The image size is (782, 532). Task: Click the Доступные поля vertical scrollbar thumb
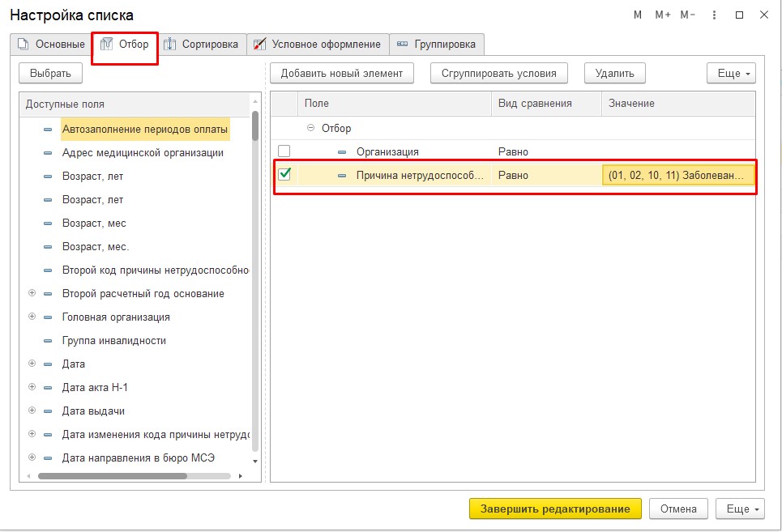click(x=255, y=126)
